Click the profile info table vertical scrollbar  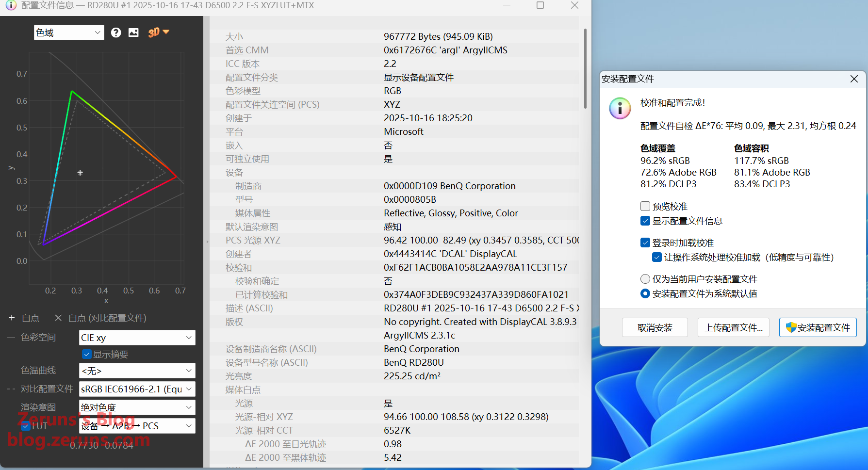(585, 68)
